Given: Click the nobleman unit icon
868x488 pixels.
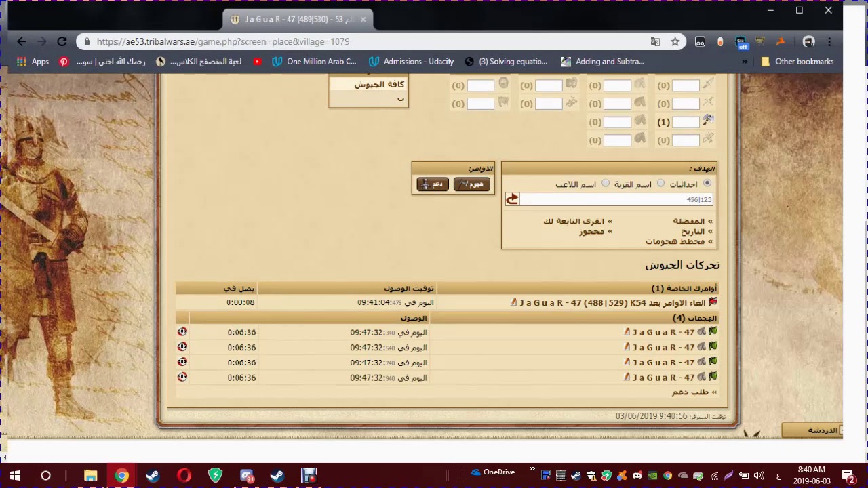Looking at the screenshot, I should click(x=503, y=102).
